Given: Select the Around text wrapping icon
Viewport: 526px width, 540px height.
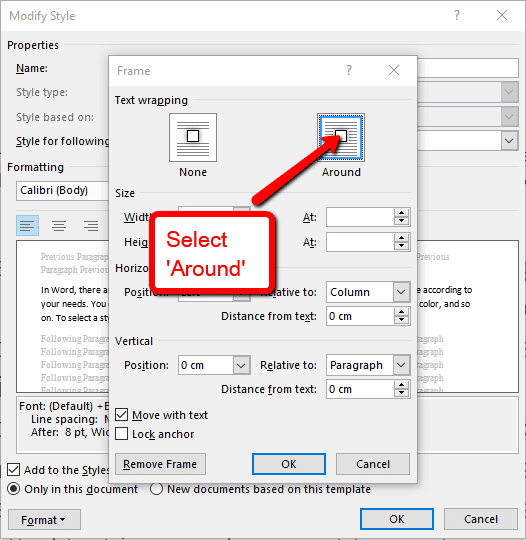Looking at the screenshot, I should pyautogui.click(x=341, y=137).
